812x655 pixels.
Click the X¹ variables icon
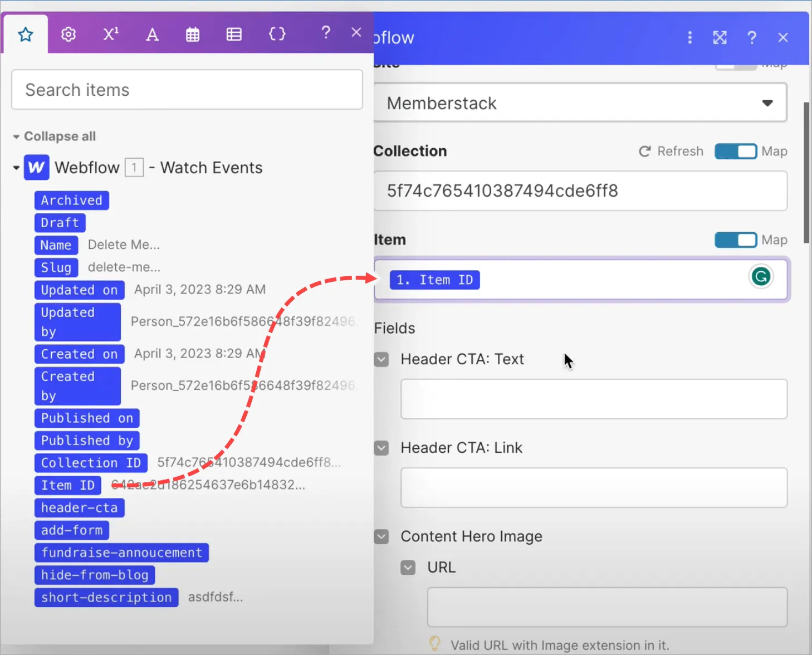click(110, 33)
